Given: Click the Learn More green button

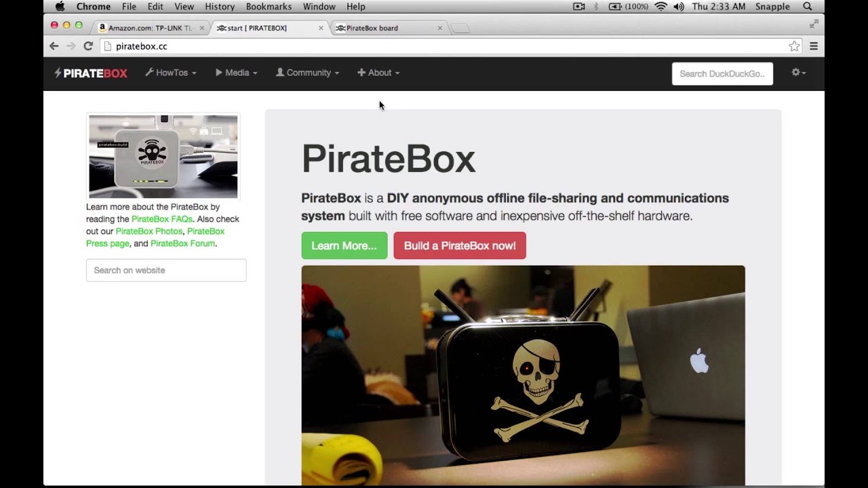Looking at the screenshot, I should click(x=344, y=245).
